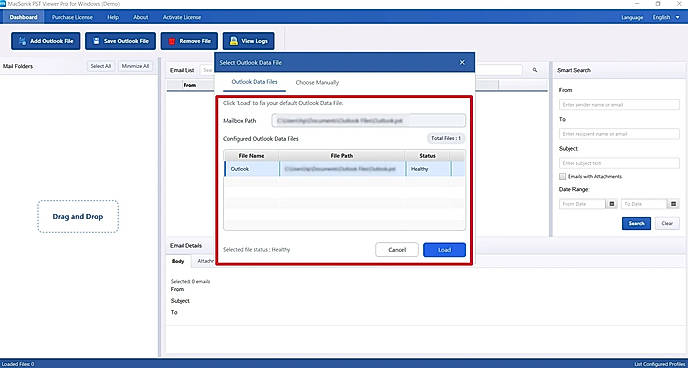This screenshot has width=688, height=368.
Task: Click the email list search magnifier icon
Action: 534,70
